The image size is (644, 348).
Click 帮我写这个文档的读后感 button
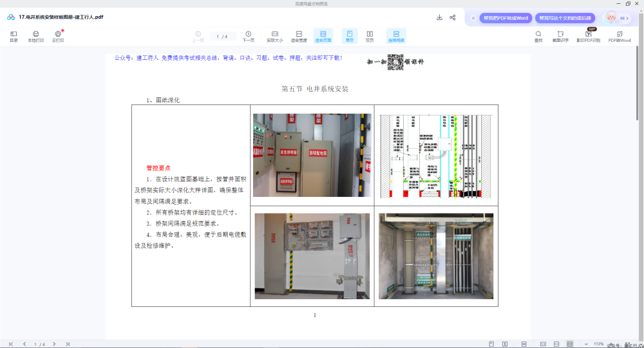tap(565, 18)
